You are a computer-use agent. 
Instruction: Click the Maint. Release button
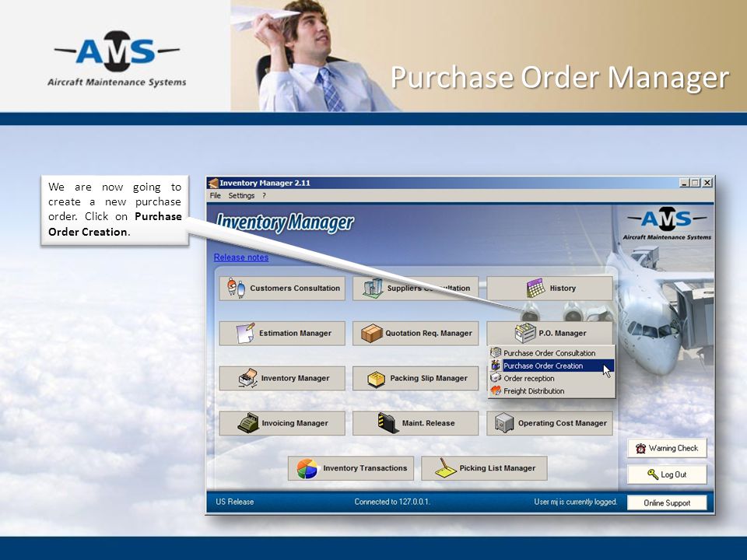tap(416, 423)
